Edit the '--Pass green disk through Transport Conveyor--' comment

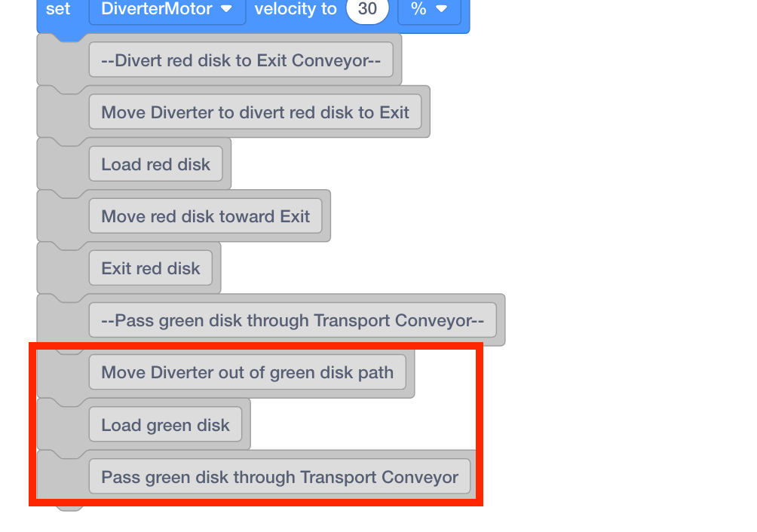click(x=292, y=320)
